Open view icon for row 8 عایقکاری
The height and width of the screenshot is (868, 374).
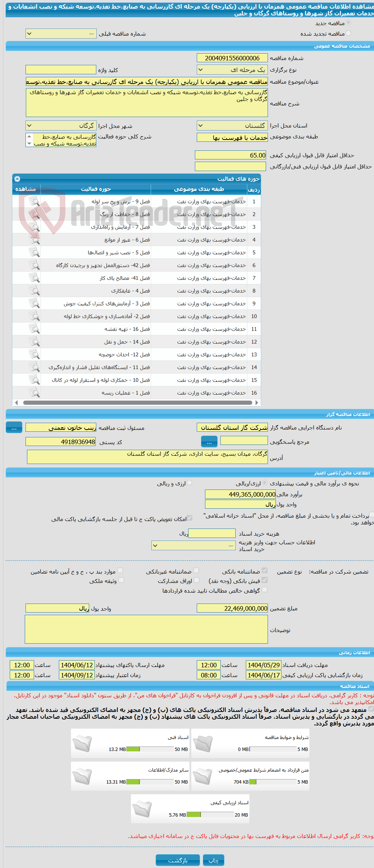34,291
